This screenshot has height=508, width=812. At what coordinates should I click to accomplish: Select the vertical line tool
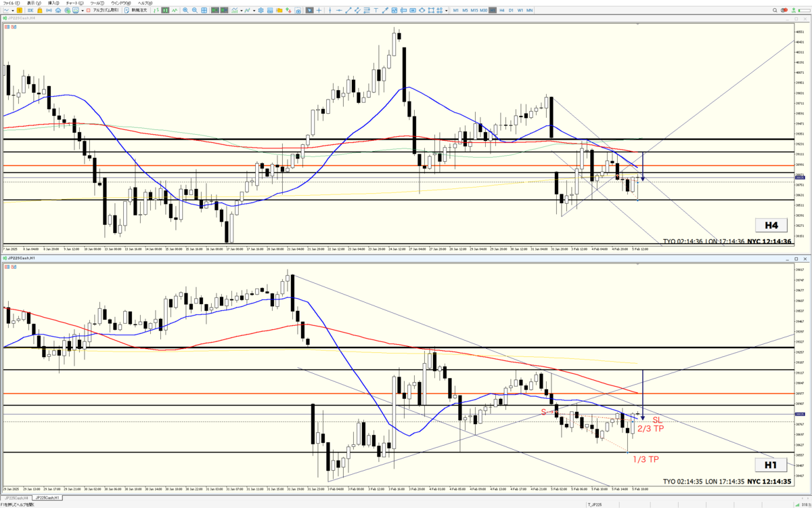coord(330,10)
